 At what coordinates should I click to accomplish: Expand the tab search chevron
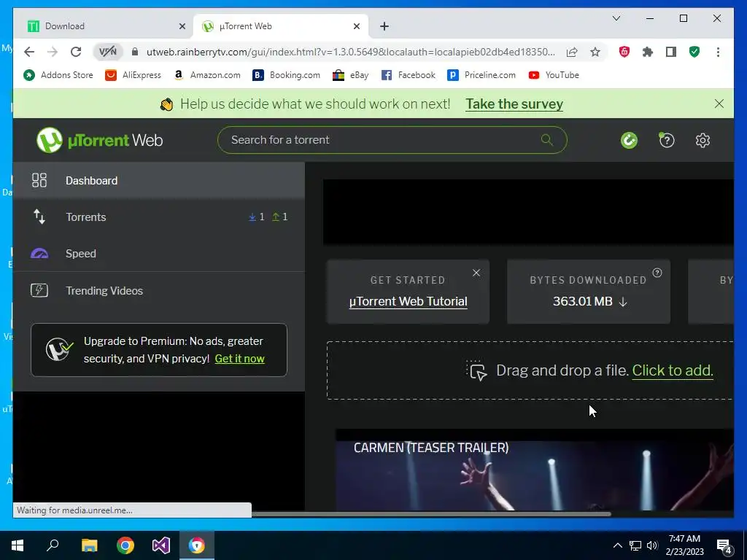point(616,18)
